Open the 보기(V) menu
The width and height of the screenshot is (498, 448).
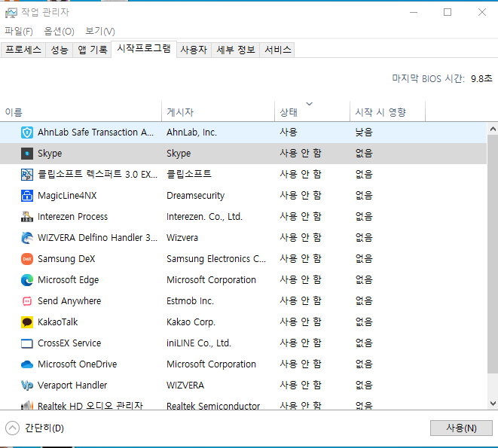click(x=100, y=31)
